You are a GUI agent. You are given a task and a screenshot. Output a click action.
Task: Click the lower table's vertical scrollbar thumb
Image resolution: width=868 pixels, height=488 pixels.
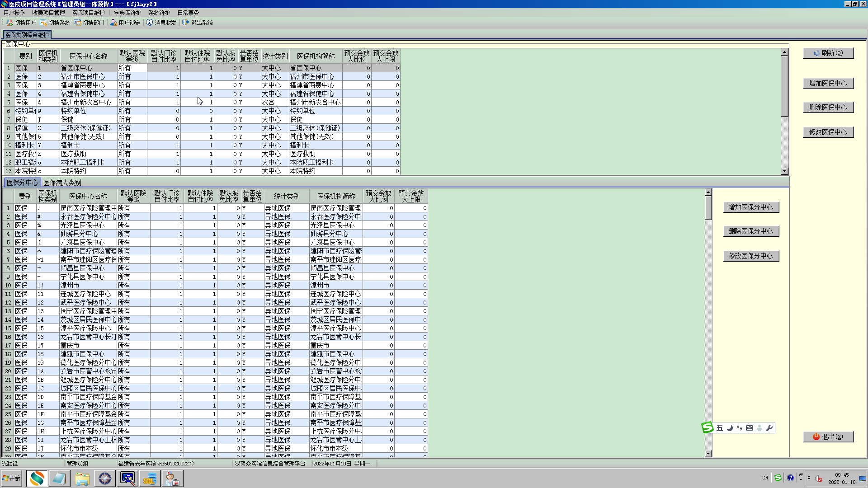708,209
